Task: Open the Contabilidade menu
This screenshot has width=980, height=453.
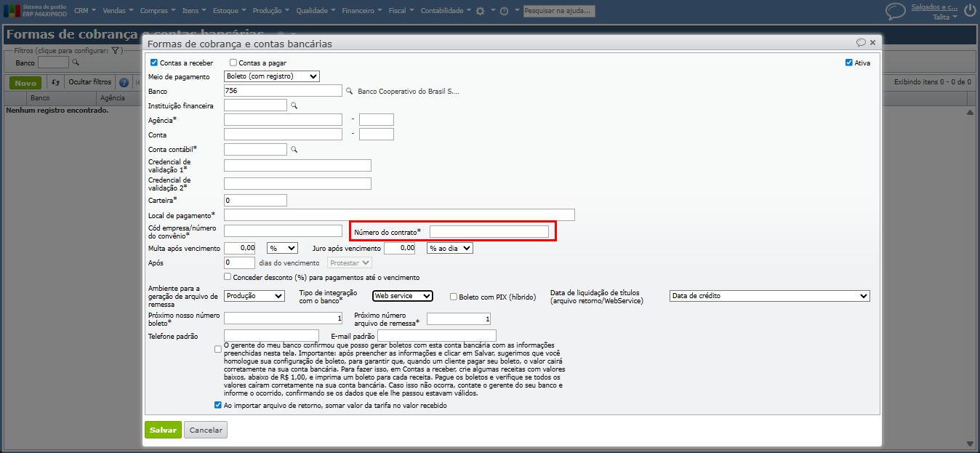Action: (446, 11)
